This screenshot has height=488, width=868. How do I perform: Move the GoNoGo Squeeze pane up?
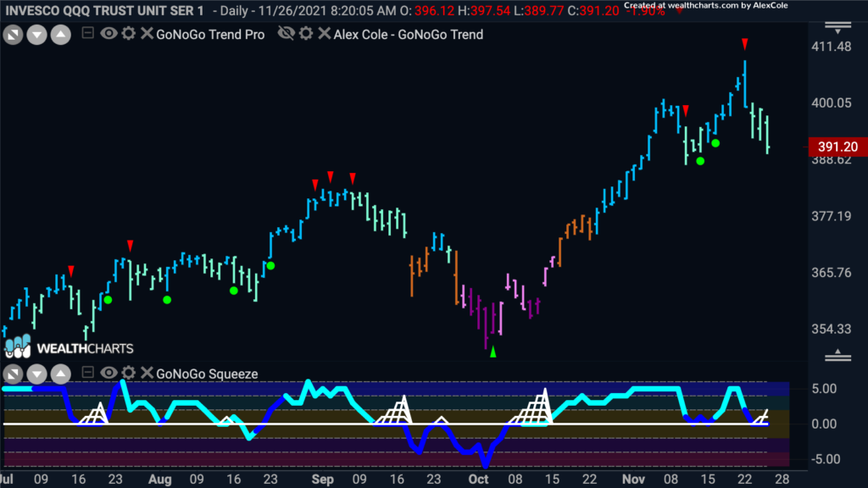click(61, 374)
